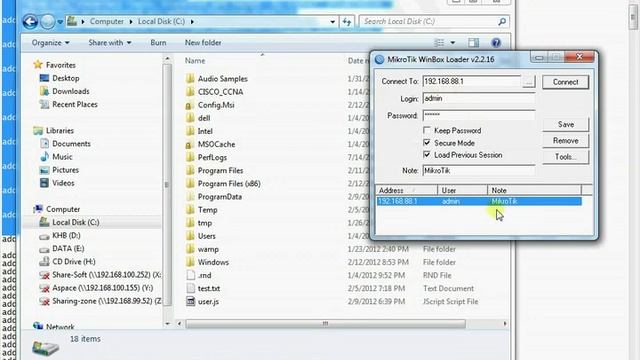The image size is (640, 360).
Task: Click the Explorer help icon
Action: point(496,42)
